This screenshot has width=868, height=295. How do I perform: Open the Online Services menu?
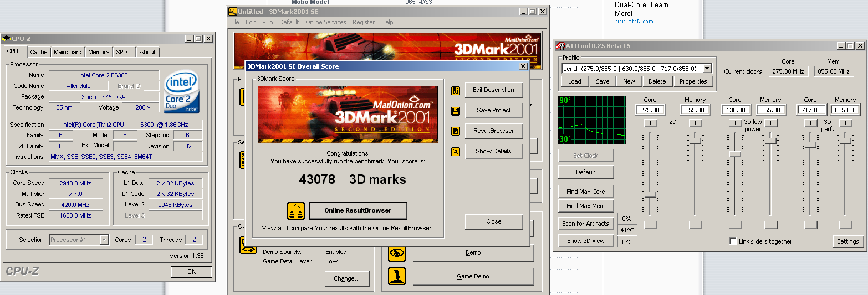[326, 22]
